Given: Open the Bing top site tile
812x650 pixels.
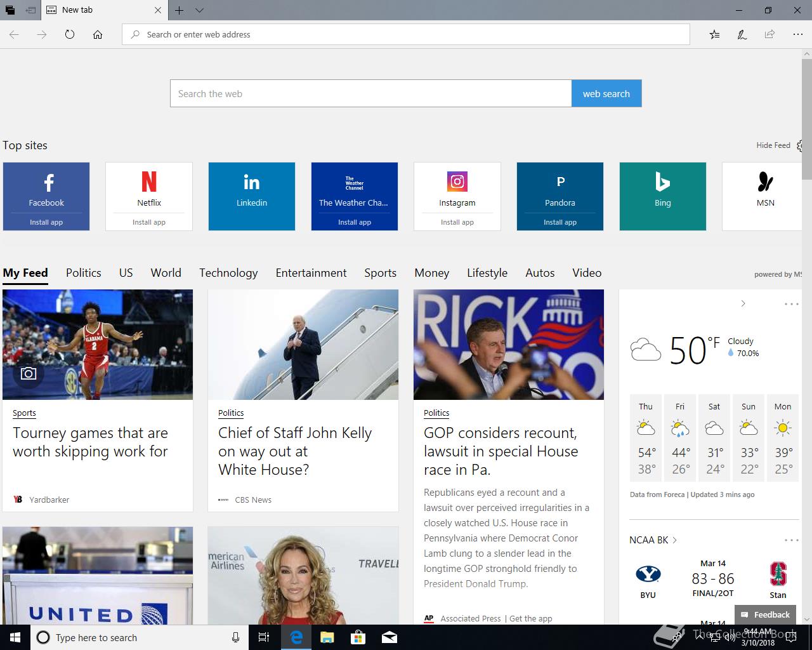Looking at the screenshot, I should 663,196.
